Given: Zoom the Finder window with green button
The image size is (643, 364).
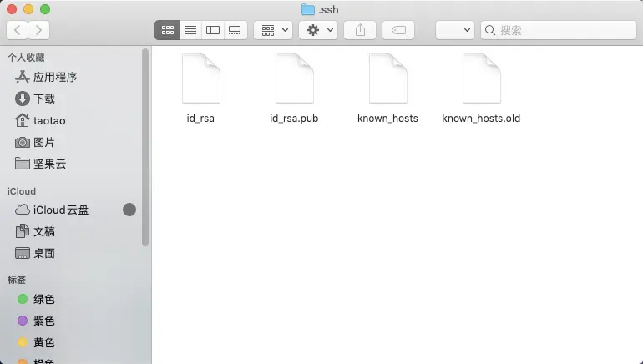Looking at the screenshot, I should [45, 9].
